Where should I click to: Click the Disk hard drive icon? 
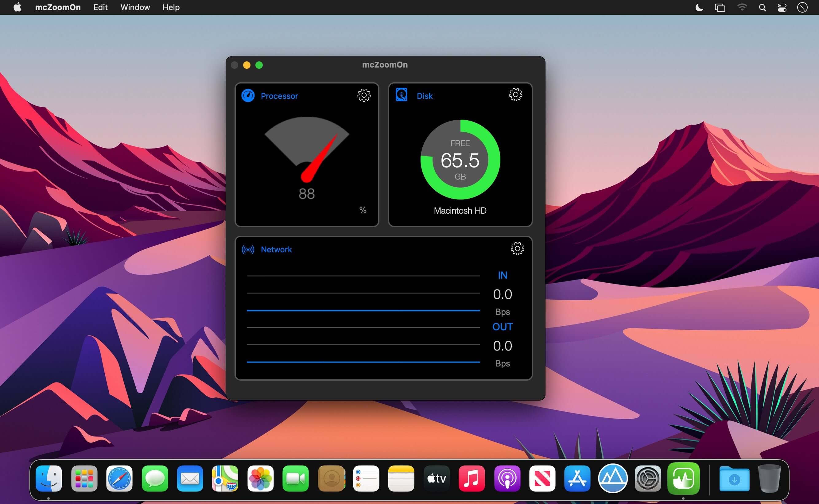click(x=401, y=95)
